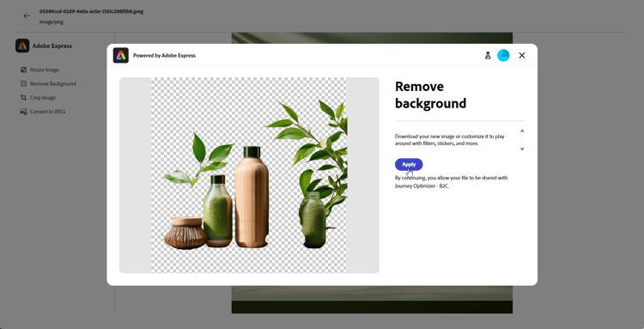
Task: Click the image file name at top
Action: pos(91,11)
